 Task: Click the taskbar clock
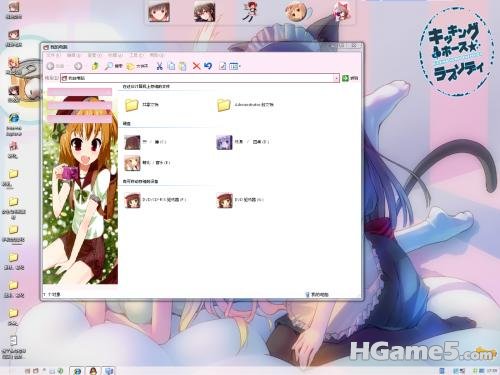coord(492,371)
